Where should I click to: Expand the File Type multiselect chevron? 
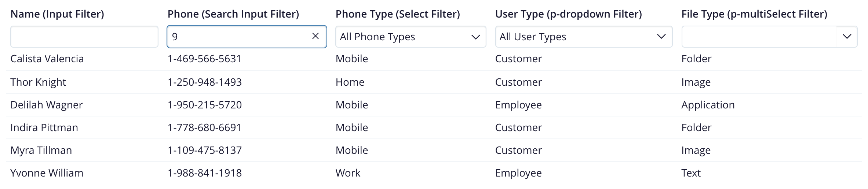pos(847,37)
